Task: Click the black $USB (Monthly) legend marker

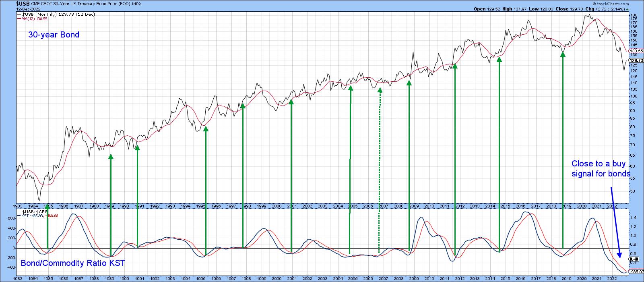Action: (x=19, y=14)
